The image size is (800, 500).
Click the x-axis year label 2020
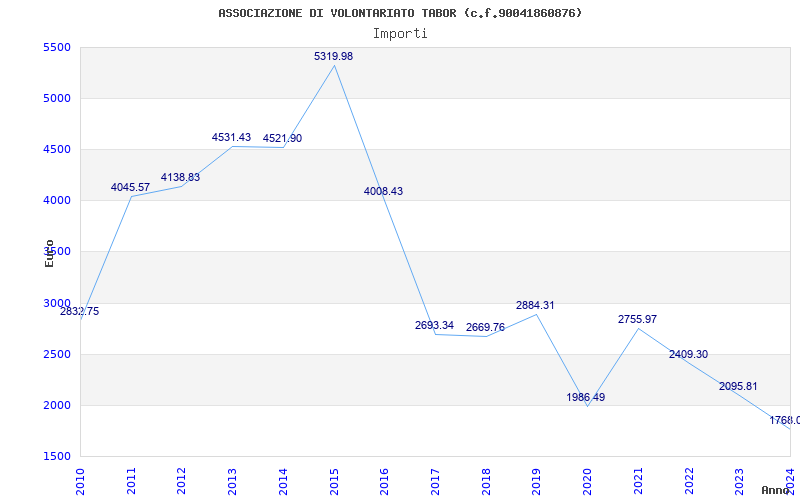[x=587, y=481]
